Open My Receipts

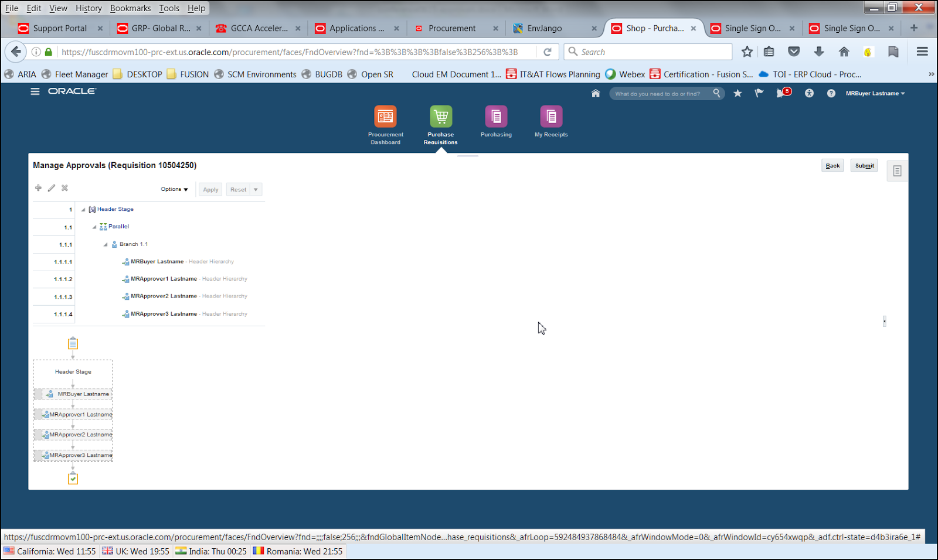(x=550, y=117)
